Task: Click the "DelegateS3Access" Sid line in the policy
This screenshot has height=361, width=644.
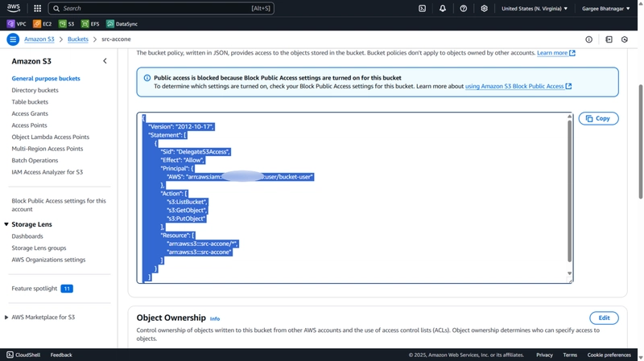Action: tap(196, 152)
